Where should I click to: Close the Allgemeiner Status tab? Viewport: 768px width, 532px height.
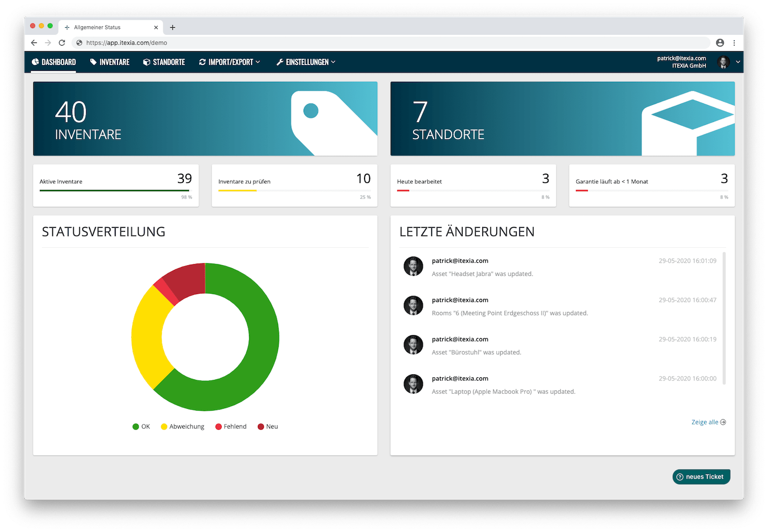(156, 28)
